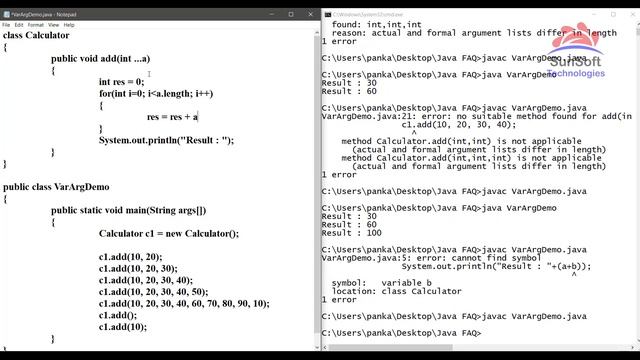Open the Edit menu in Notepad
Image resolution: width=640 pixels, height=360 pixels.
pos(19,25)
